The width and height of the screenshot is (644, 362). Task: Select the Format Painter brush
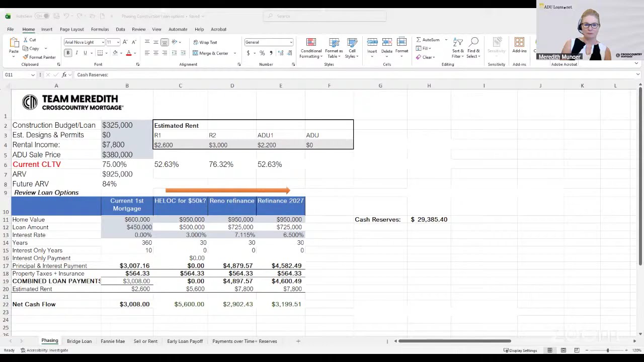click(26, 57)
